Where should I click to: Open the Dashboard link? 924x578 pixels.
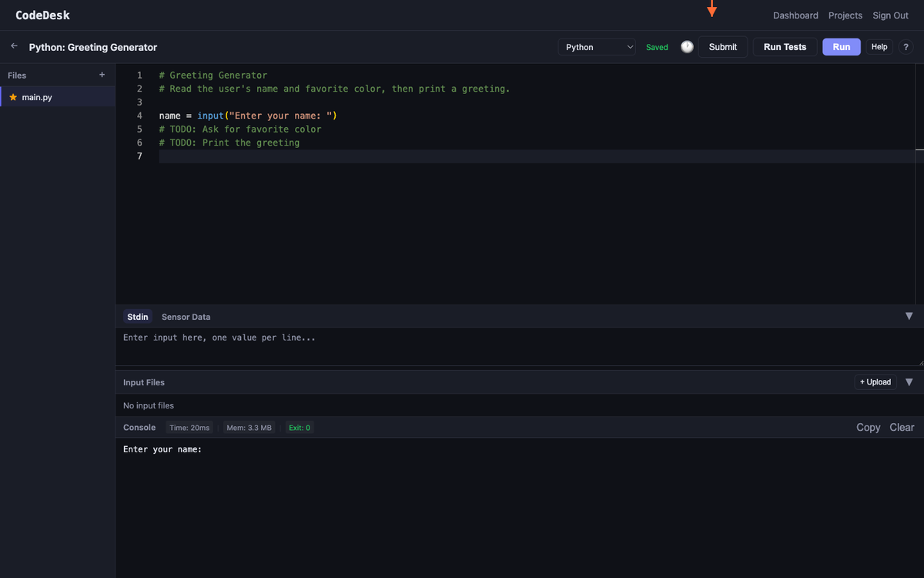(x=795, y=15)
